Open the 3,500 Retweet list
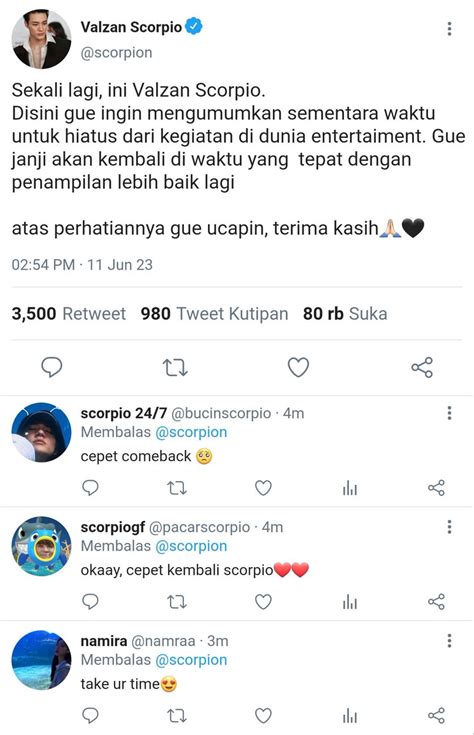This screenshot has height=735, width=474. tap(68, 314)
